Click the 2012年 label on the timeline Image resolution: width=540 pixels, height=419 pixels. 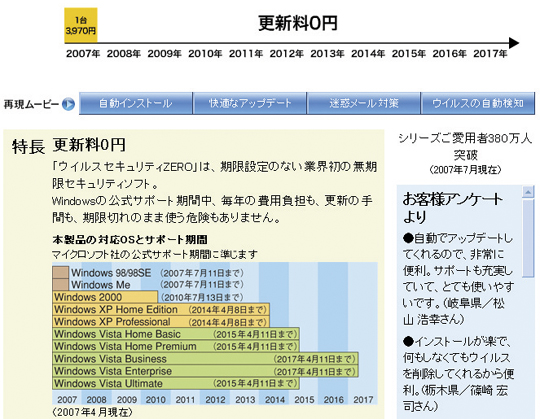pos(287,54)
